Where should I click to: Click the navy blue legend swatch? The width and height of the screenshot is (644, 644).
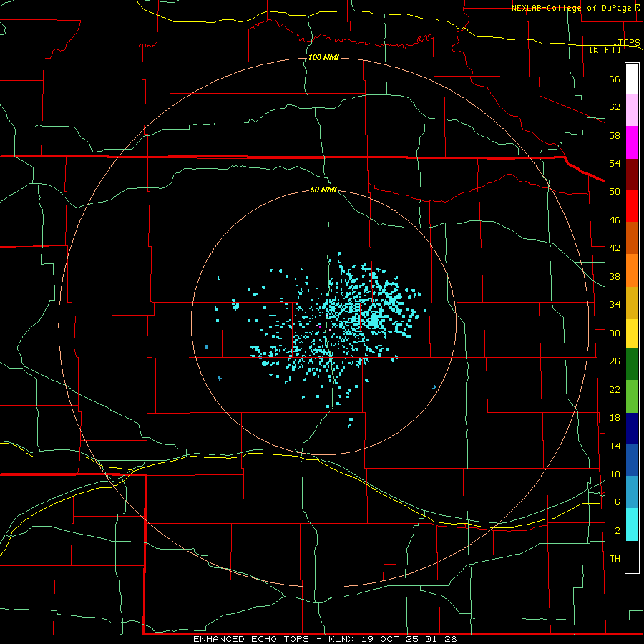[x=632, y=429]
